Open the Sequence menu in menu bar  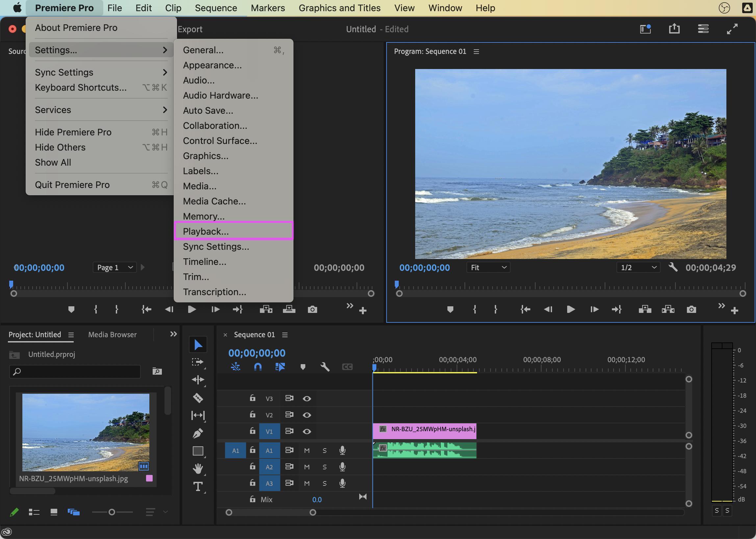216,8
